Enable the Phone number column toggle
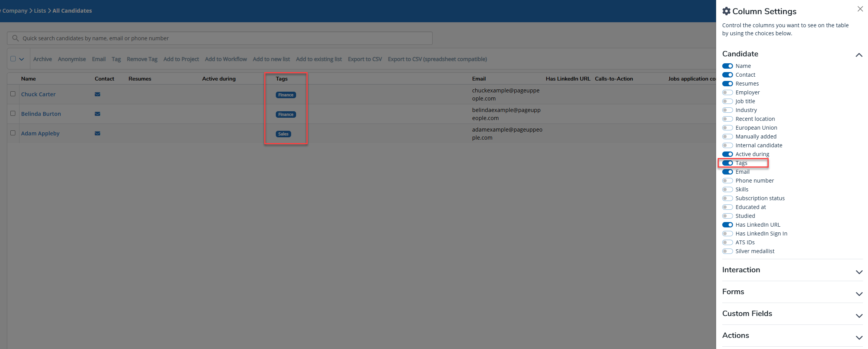 (x=727, y=181)
